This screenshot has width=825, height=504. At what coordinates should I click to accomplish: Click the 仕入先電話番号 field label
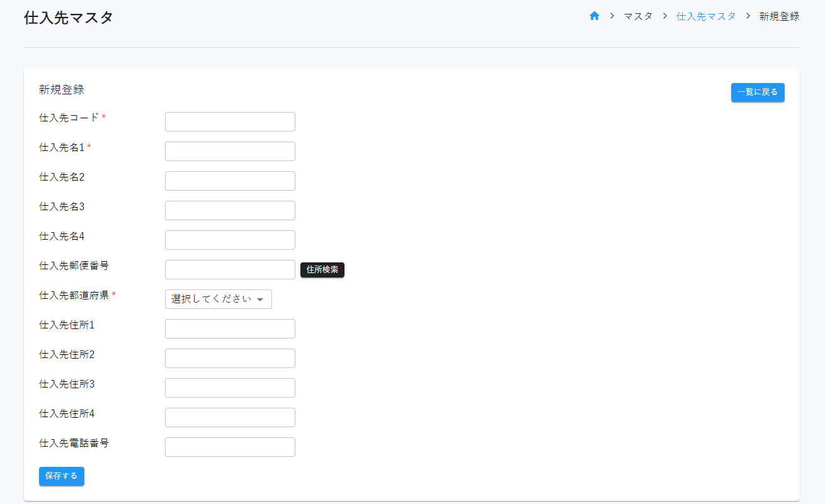74,443
